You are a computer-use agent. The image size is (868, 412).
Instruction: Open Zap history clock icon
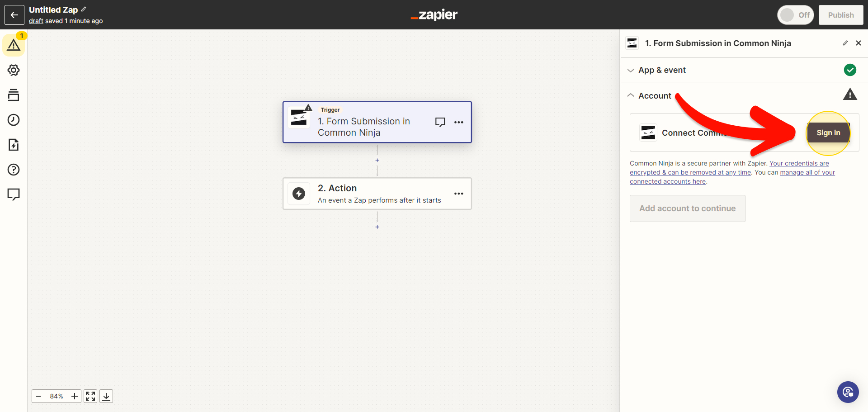coord(14,120)
